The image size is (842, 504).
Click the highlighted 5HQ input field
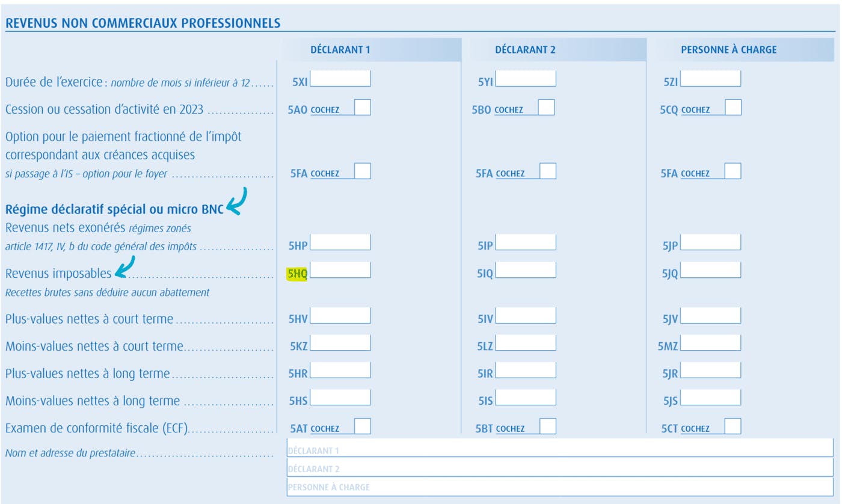coord(340,270)
